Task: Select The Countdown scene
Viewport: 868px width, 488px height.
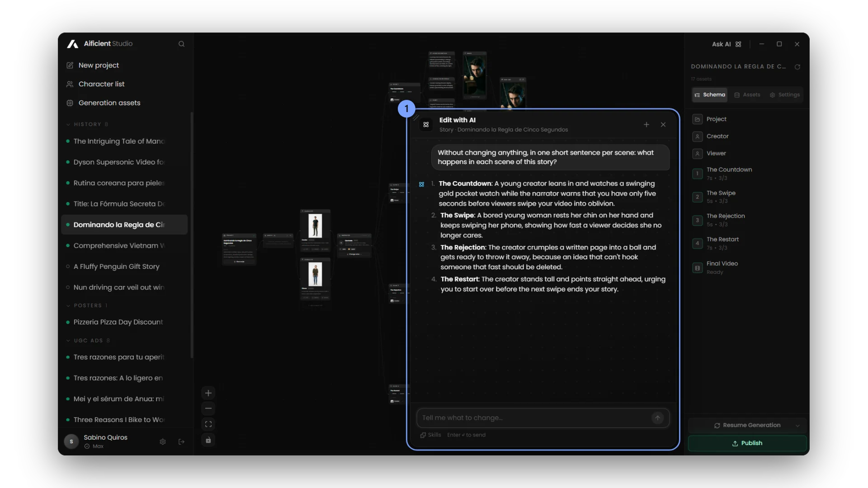Action: tap(748, 174)
